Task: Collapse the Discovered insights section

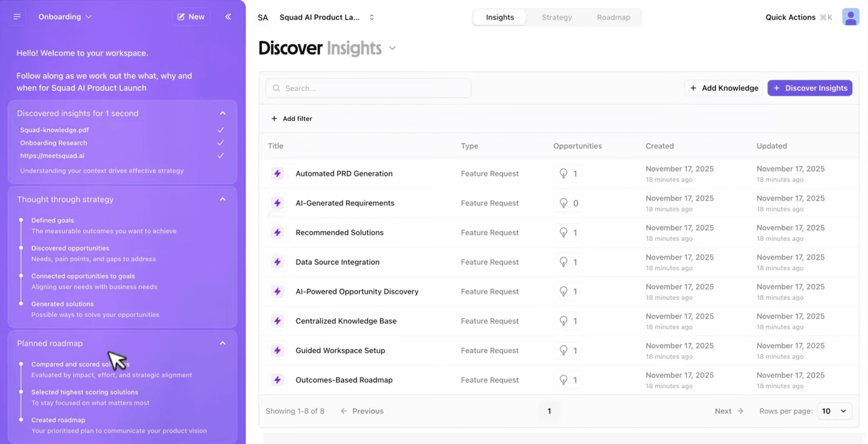Action: 223,113
